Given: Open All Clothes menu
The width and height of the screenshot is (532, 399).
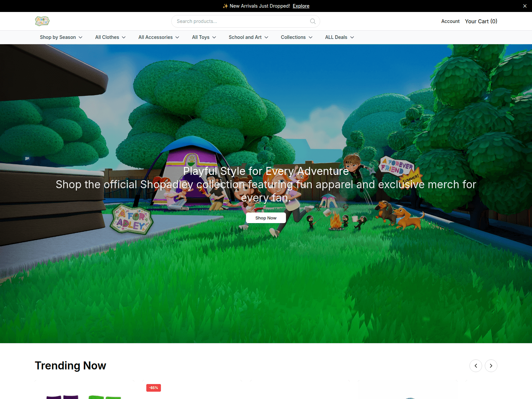Looking at the screenshot, I should coord(110,37).
